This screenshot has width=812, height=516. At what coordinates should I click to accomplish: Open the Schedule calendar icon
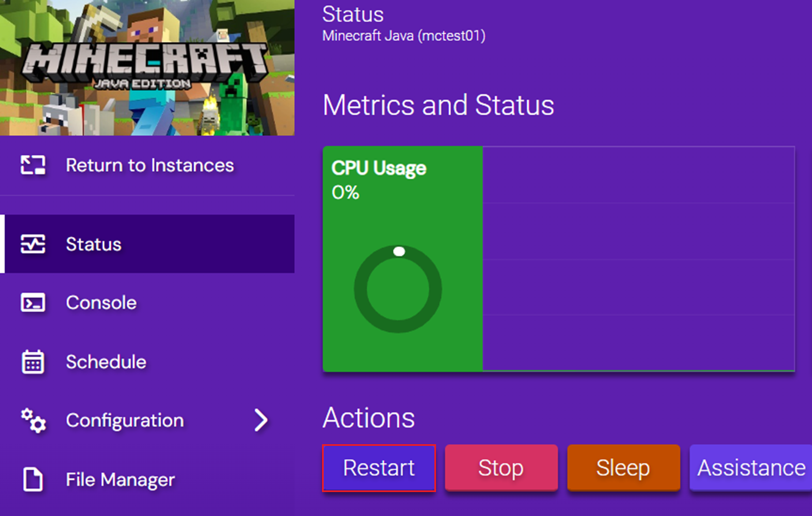coord(33,362)
